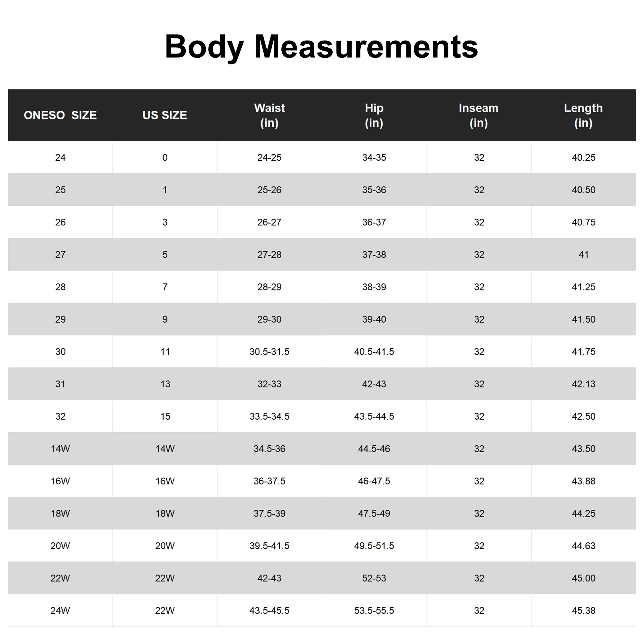Select the waist value 34.5-36
644x644 pixels.
click(269, 448)
